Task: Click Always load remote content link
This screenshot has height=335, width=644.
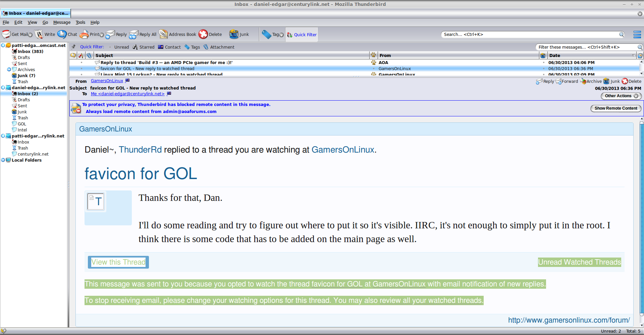Action: tap(151, 112)
